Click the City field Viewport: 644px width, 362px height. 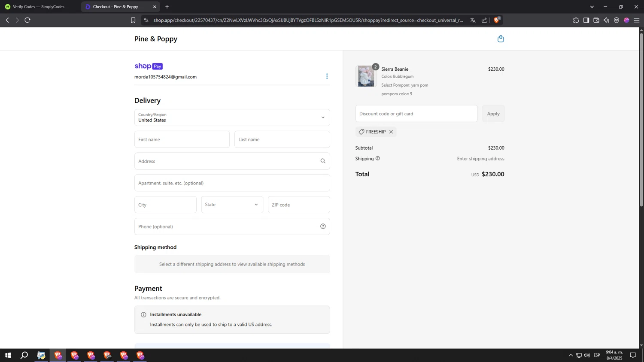click(x=165, y=205)
